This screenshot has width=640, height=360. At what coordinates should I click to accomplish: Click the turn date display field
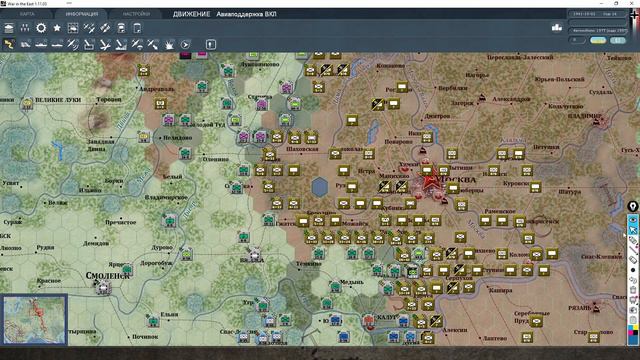597,14
